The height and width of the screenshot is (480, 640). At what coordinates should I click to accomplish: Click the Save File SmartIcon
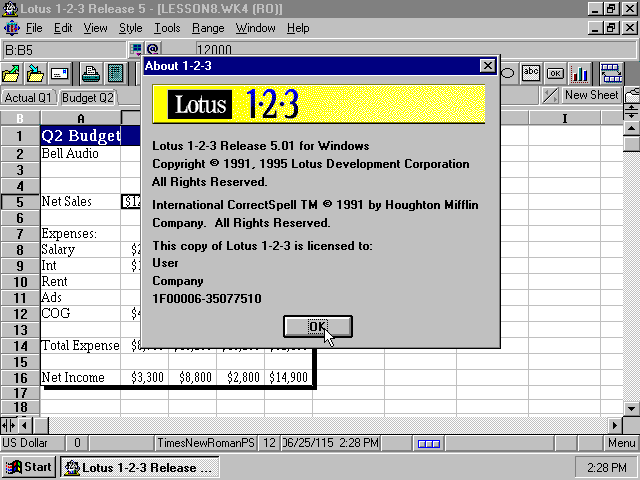pos(35,74)
